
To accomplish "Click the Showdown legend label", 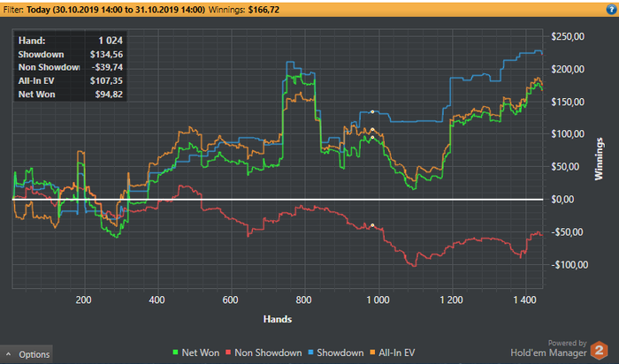I will (x=340, y=353).
